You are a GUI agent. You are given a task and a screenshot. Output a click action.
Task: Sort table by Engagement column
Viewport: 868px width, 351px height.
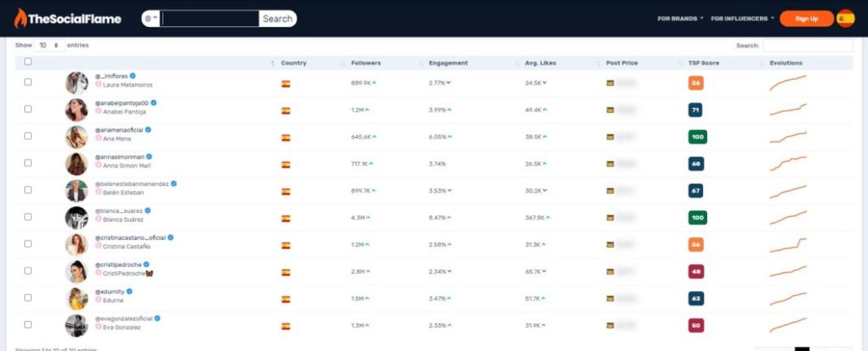click(448, 63)
